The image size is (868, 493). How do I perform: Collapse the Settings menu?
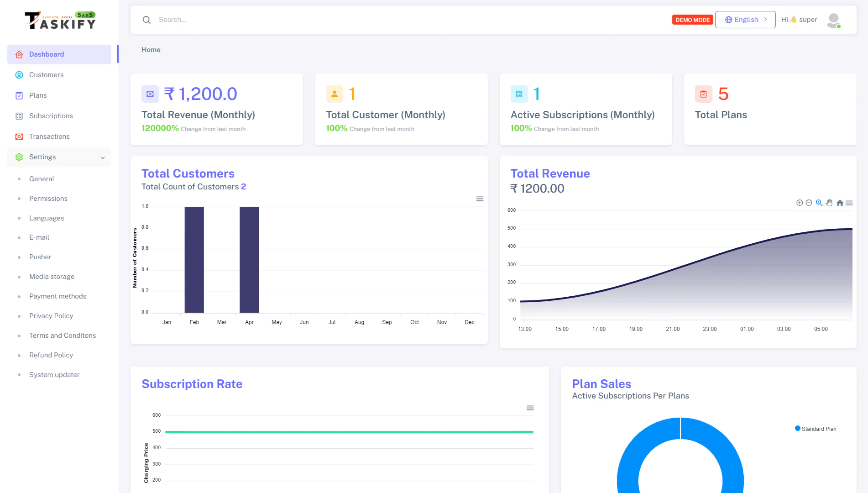click(x=102, y=157)
